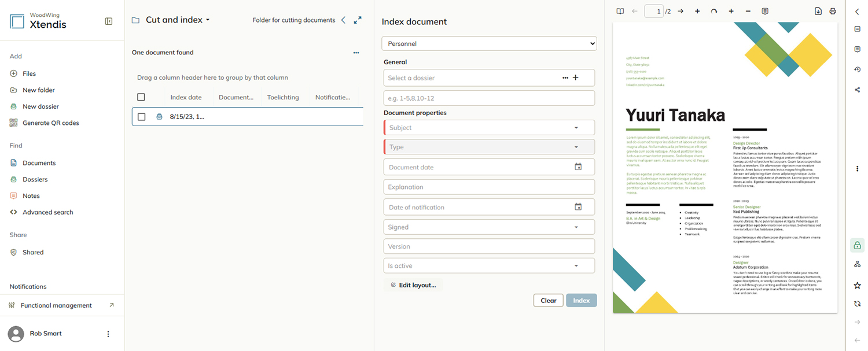868x351 pixels.
Task: Click the Notes icon under Find
Action: (x=14, y=196)
